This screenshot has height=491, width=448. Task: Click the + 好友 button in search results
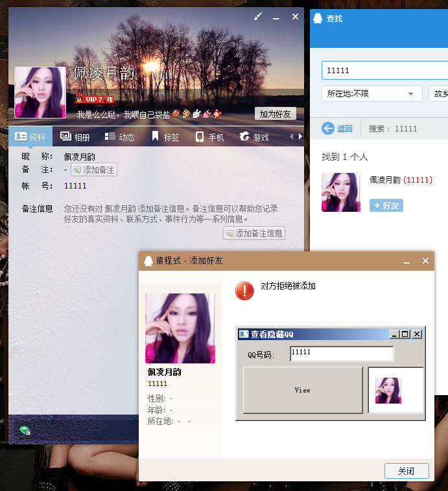click(386, 205)
